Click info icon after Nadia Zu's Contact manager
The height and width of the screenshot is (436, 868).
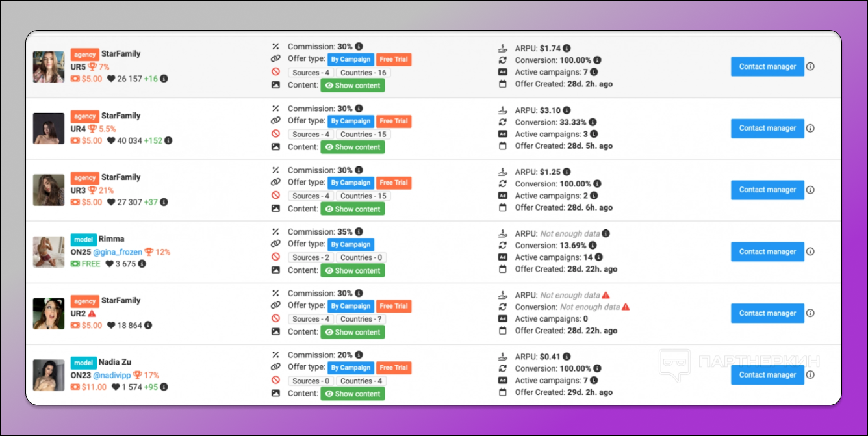pyautogui.click(x=810, y=375)
